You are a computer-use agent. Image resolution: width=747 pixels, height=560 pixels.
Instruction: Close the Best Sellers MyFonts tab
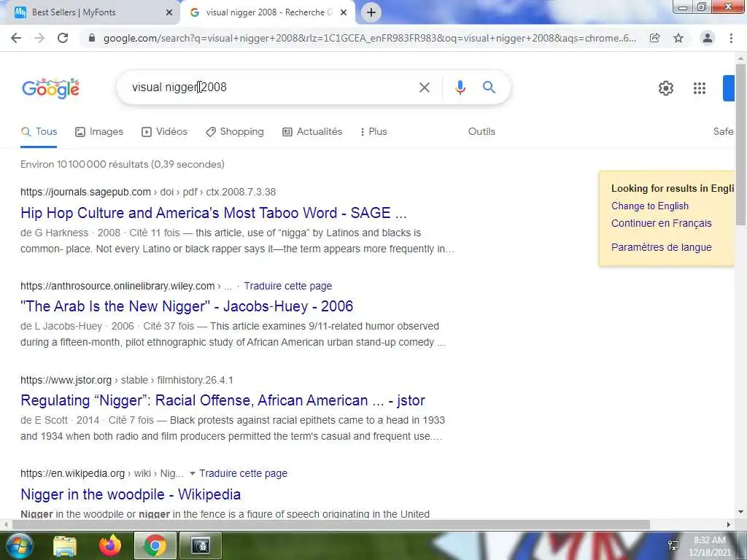169,13
